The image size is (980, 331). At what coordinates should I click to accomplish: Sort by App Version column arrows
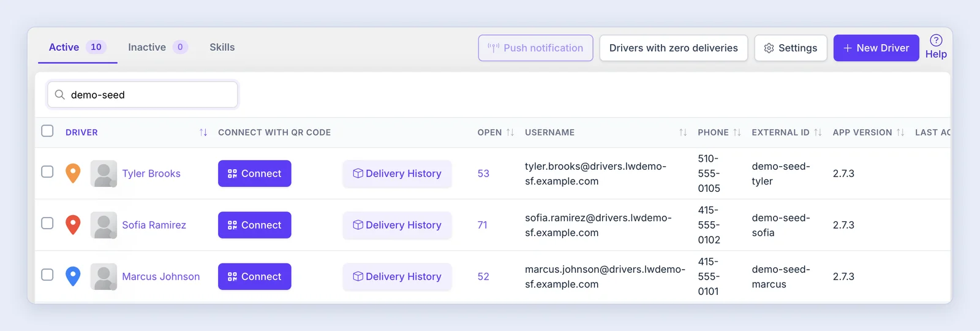click(900, 132)
